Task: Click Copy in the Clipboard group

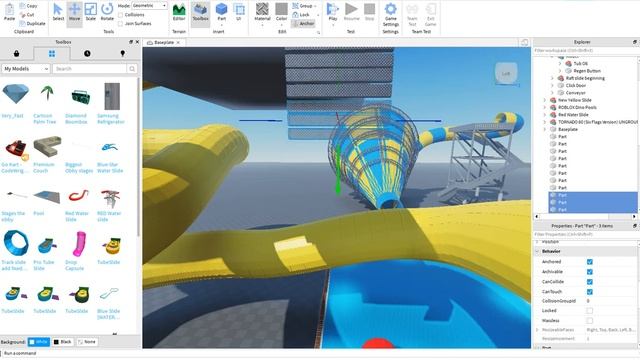Action: tap(28, 6)
